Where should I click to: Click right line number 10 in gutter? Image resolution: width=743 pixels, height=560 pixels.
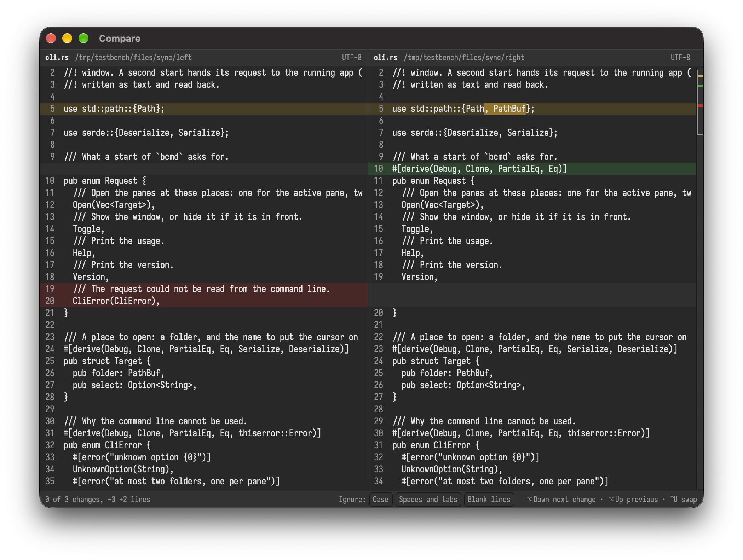click(x=379, y=169)
